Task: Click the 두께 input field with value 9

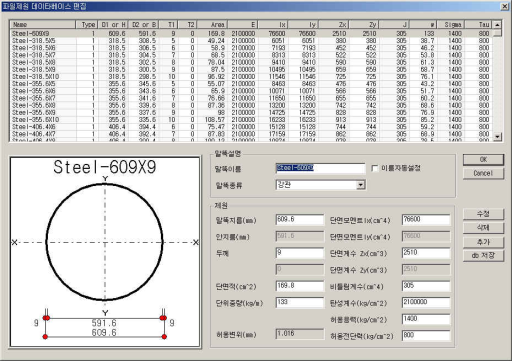Action: (300, 253)
